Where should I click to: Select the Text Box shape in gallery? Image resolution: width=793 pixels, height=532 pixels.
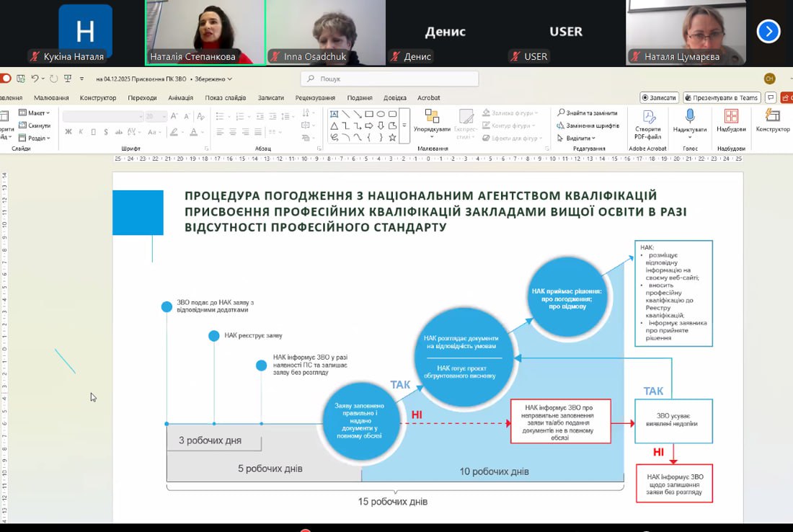[x=335, y=115]
